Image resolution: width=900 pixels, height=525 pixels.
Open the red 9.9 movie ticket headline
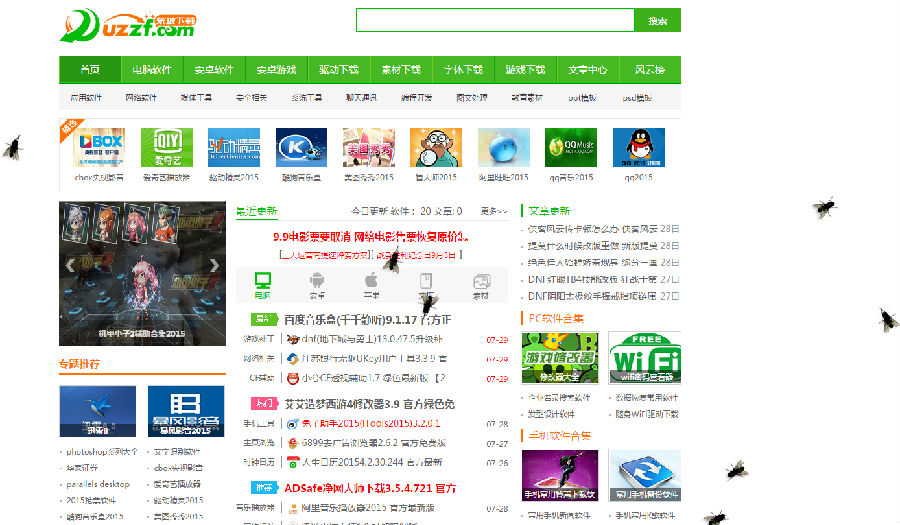click(371, 236)
